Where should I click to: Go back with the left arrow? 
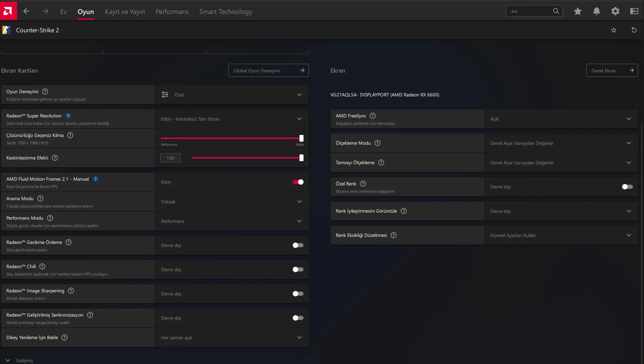point(26,11)
